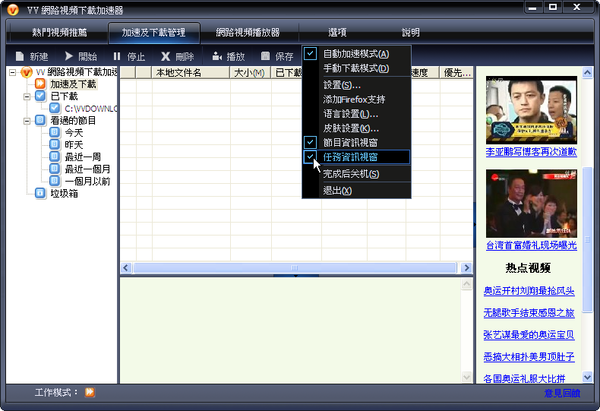Viewport: 600px width, 411px height.
Task: Click the 今天 tree icon
Action: point(55,132)
